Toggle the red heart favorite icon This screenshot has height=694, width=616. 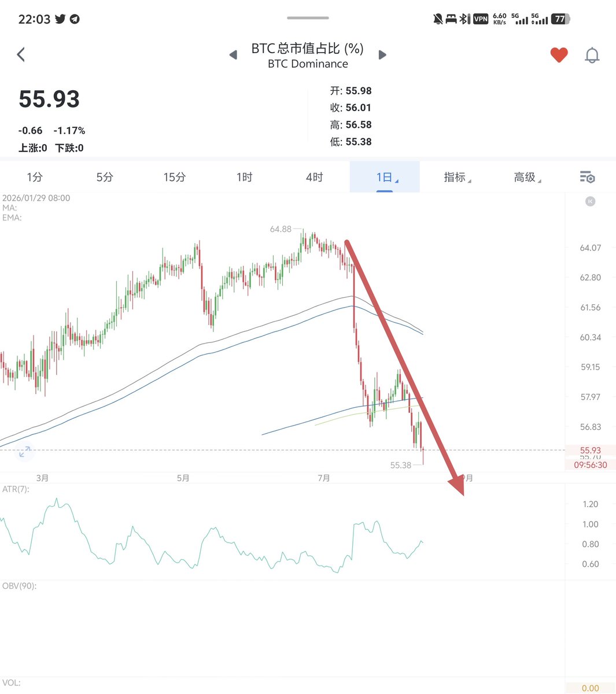[x=559, y=55]
